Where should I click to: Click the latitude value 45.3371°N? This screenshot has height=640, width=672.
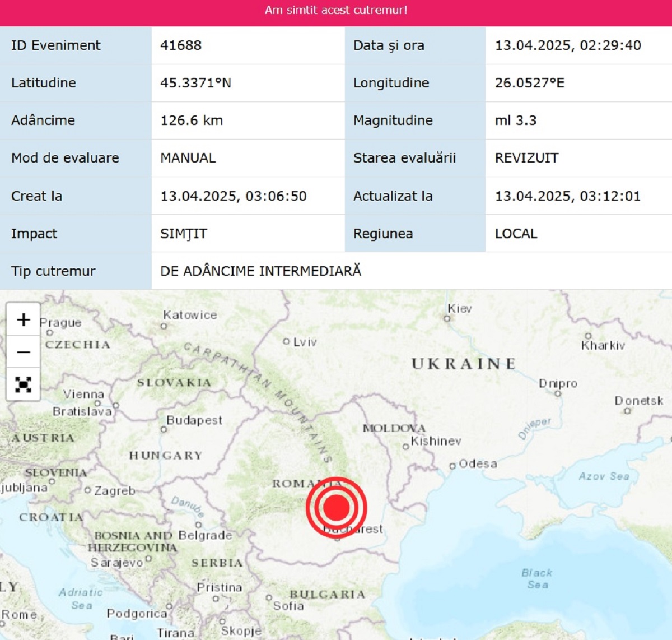(x=195, y=83)
